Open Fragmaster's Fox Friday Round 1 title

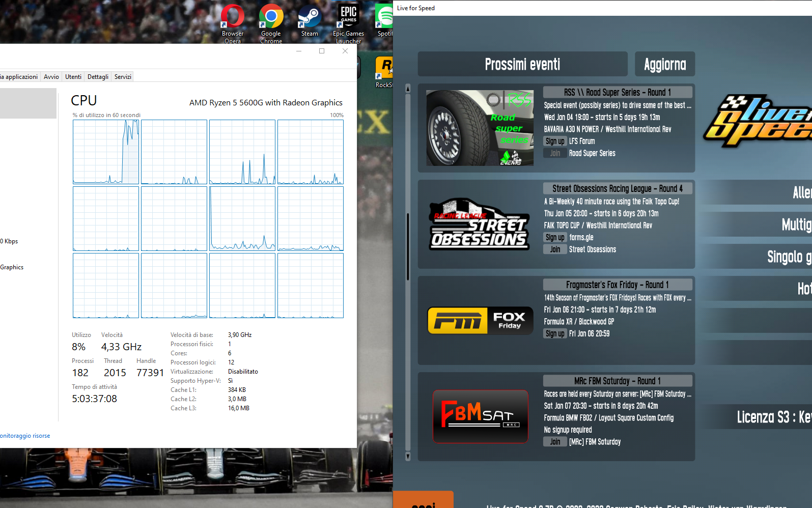click(618, 285)
